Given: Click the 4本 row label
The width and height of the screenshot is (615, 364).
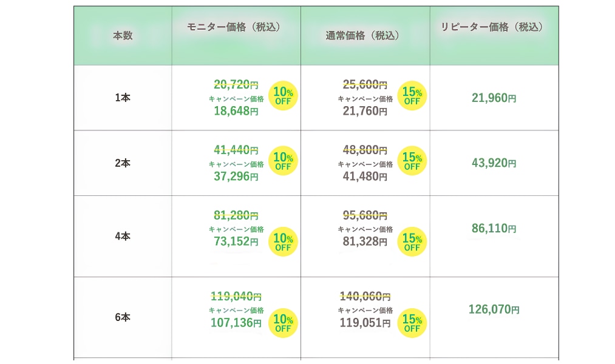Looking at the screenshot, I should coord(123,236).
